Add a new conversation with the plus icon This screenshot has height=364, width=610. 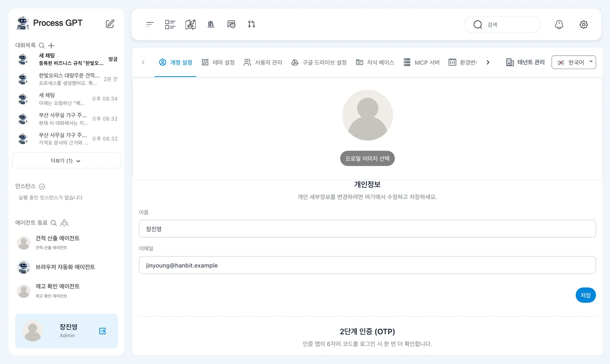point(51,46)
